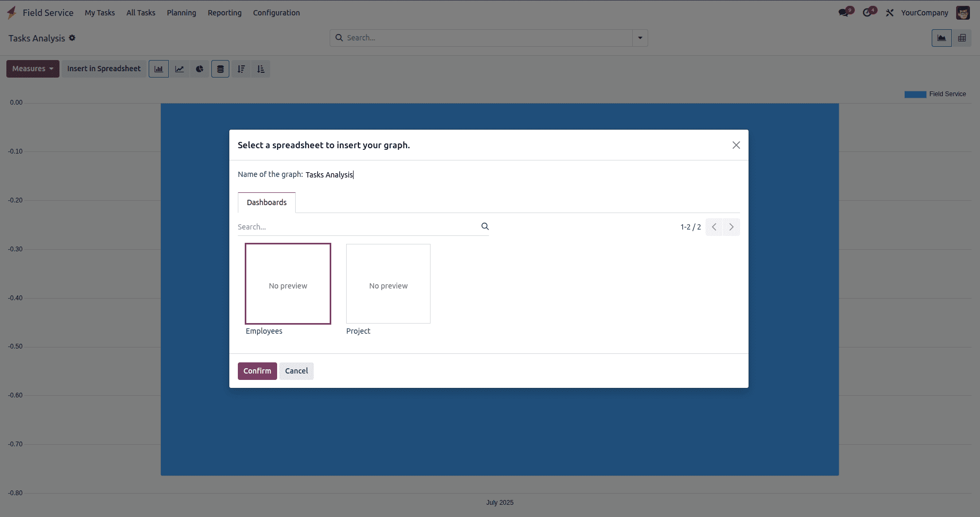Close the spreadsheet selection dialog
980x517 pixels.
736,145
